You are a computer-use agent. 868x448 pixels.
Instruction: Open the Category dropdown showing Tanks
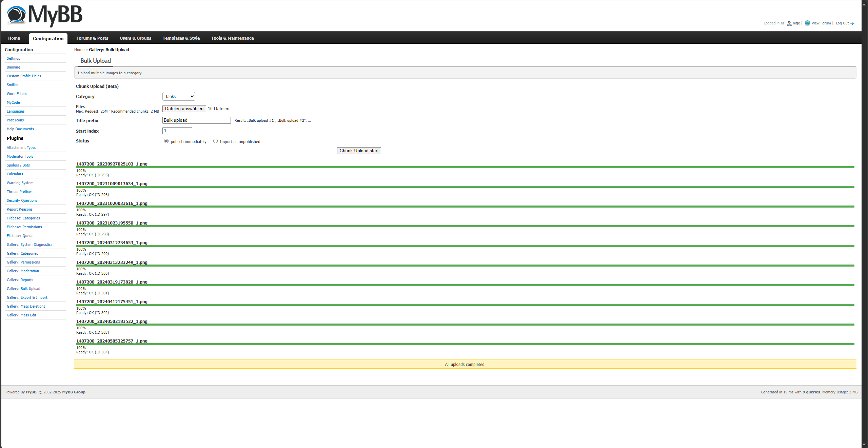[179, 97]
